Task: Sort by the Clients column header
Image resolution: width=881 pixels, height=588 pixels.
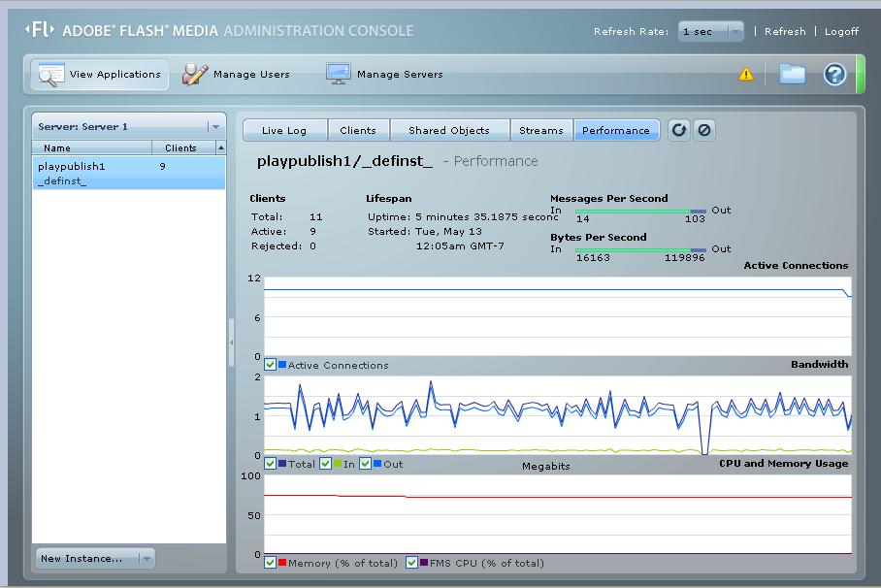Action: (x=183, y=147)
